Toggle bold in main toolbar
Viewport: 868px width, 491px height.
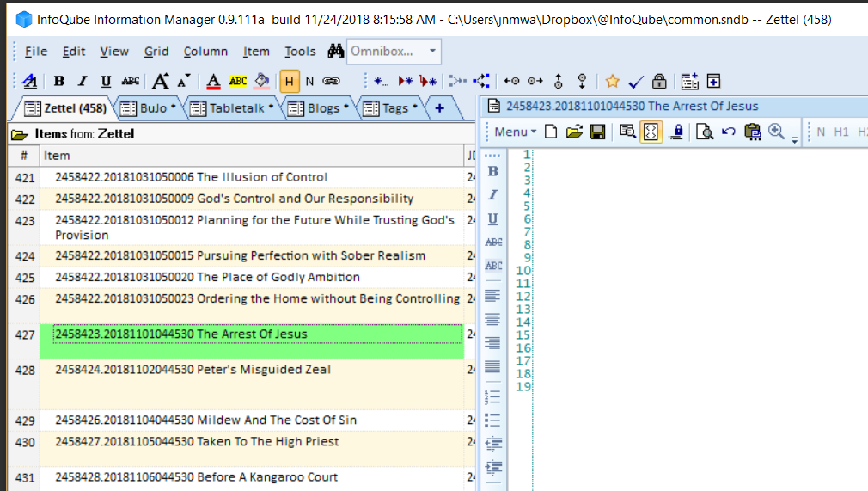point(58,82)
